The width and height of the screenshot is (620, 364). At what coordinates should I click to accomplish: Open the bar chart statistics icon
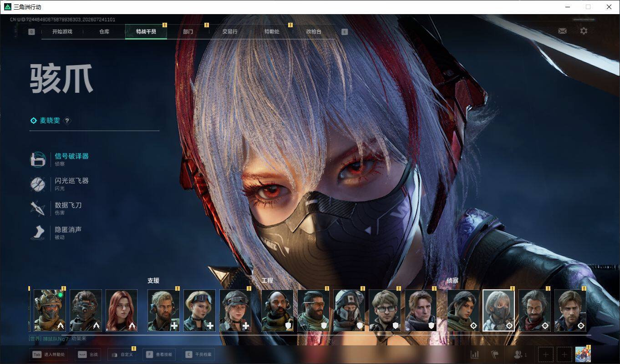tap(474, 354)
